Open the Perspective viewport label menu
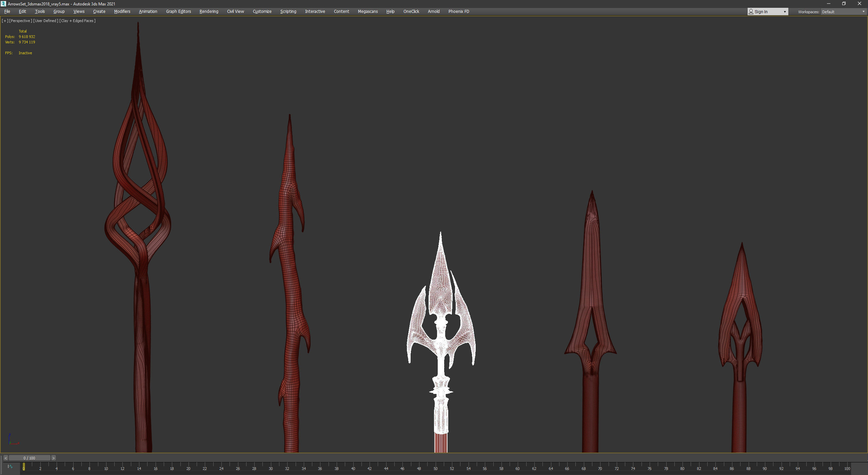The width and height of the screenshot is (868, 475). 20,21
